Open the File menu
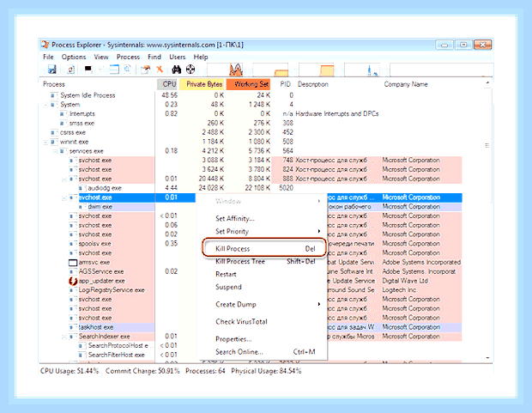Screen dimensions: 532x413 coord(48,57)
